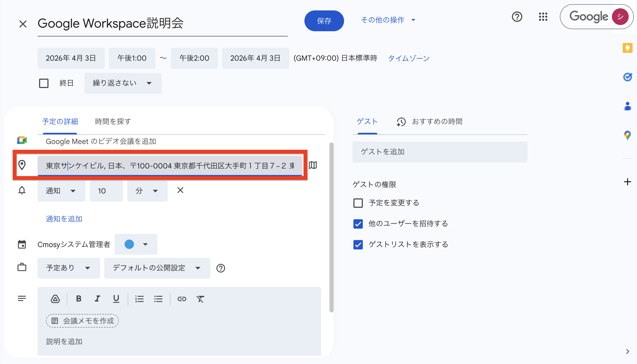Toggle the 終日 (all-day) checkbox

pos(44,83)
